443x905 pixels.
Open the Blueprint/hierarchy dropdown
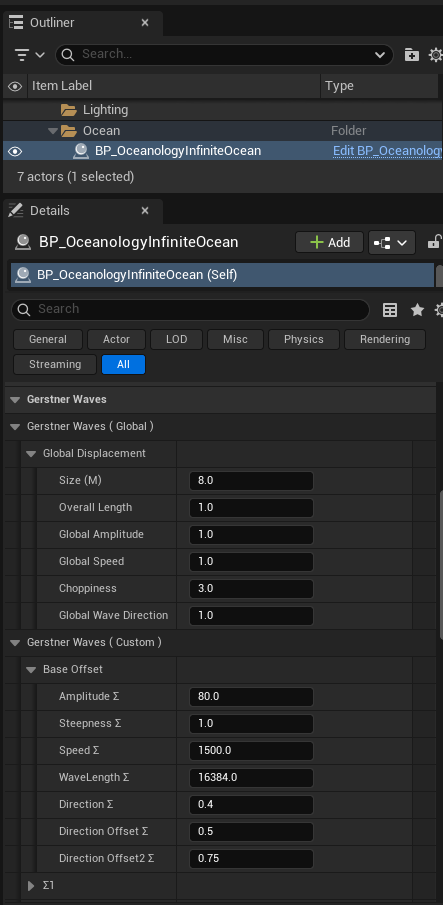click(x=392, y=242)
